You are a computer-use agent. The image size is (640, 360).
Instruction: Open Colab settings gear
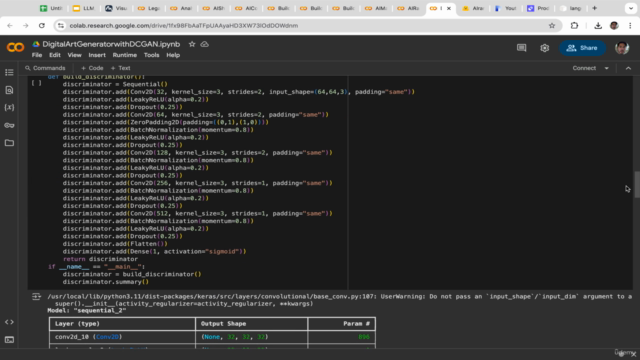pos(544,48)
